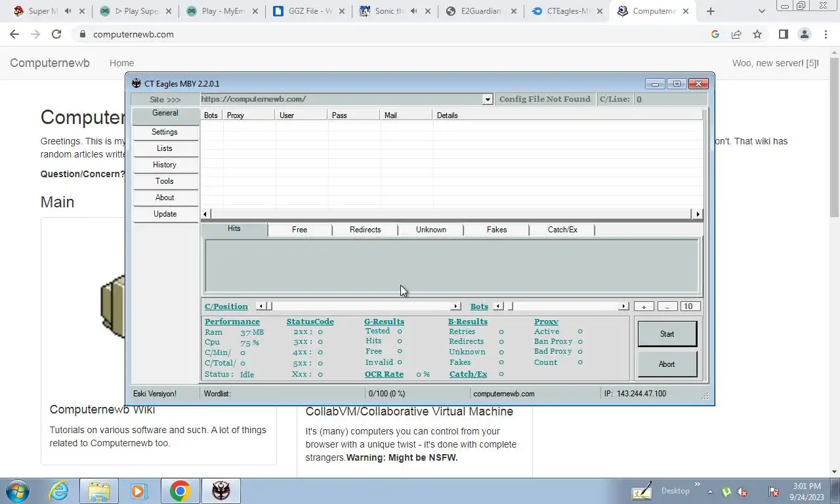Open the Lists side tab
Image resolution: width=840 pixels, height=504 pixels.
pos(165,148)
